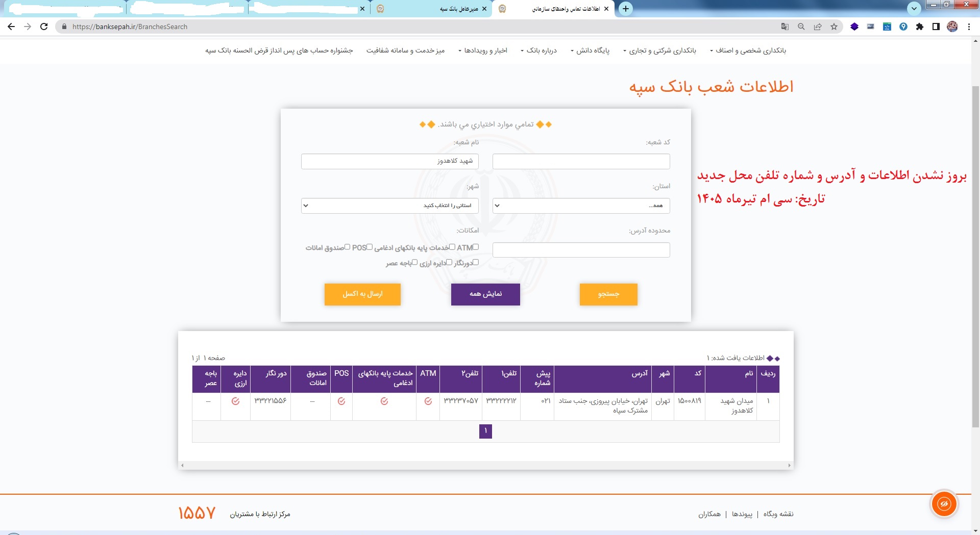Switch to اطلاعات تماس واحدهای سازمانی tab
The height and width of the screenshot is (535, 980).
coord(553,9)
